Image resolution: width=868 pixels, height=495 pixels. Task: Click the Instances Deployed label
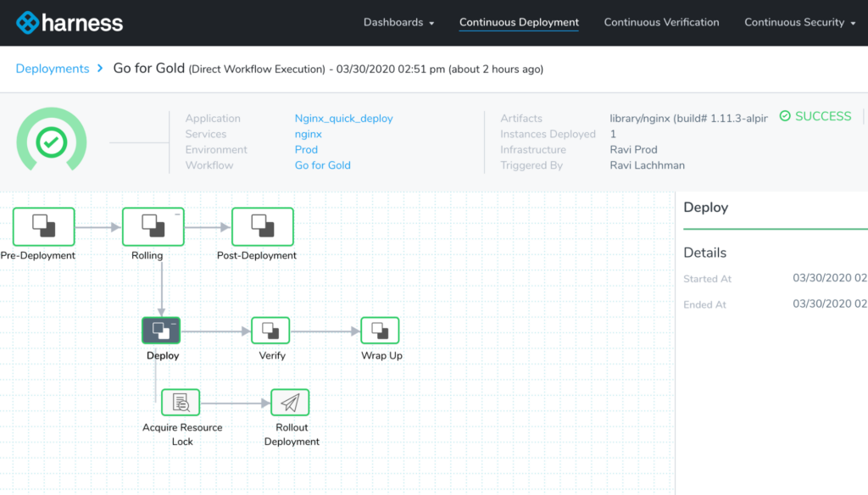548,134
